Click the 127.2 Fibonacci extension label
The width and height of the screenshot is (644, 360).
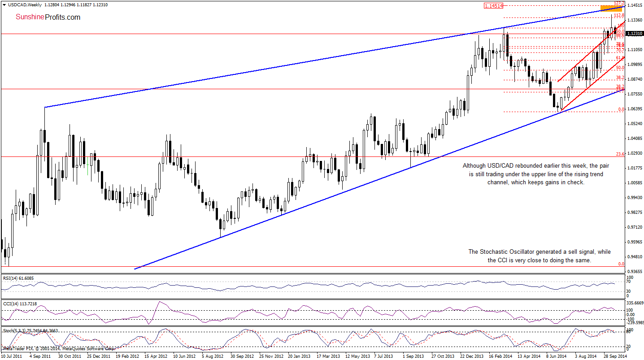click(x=620, y=3)
